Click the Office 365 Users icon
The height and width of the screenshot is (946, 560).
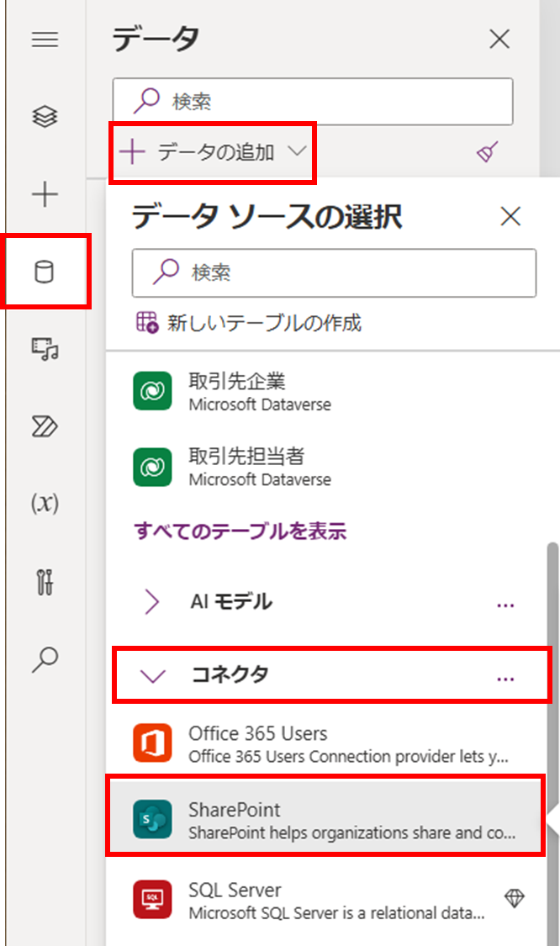click(x=152, y=743)
